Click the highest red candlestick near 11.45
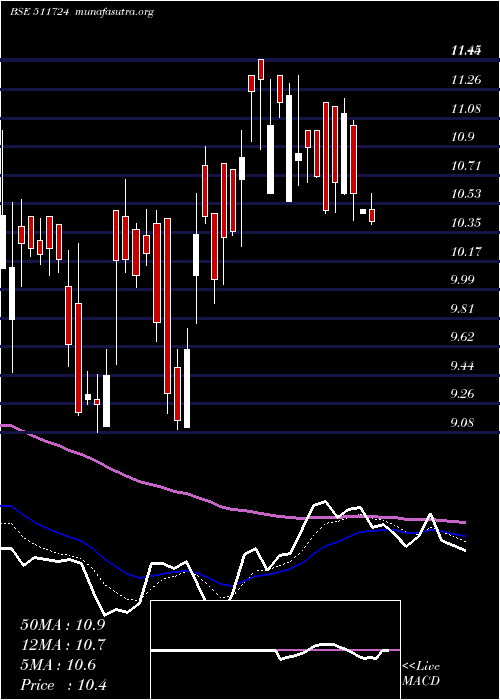 tap(261, 69)
